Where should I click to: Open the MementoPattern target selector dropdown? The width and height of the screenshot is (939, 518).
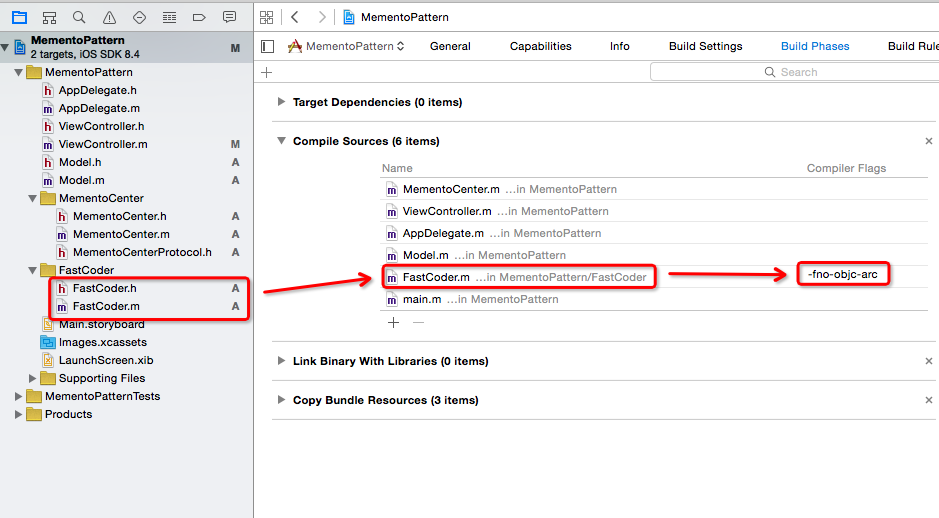346,46
